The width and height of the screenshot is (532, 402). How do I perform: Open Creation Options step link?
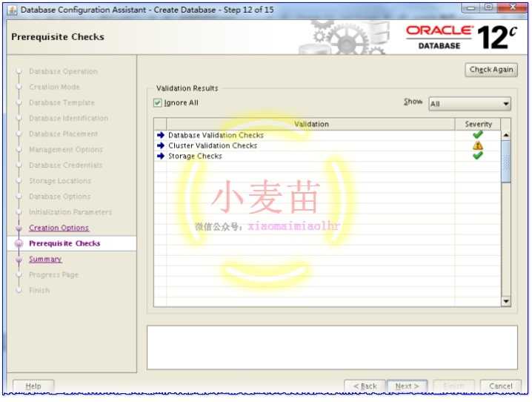[x=59, y=228]
